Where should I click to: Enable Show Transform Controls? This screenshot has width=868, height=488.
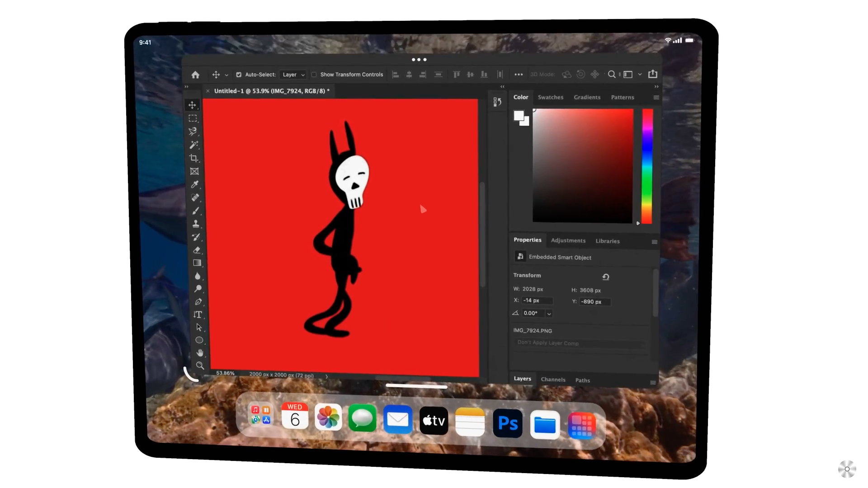pos(314,75)
